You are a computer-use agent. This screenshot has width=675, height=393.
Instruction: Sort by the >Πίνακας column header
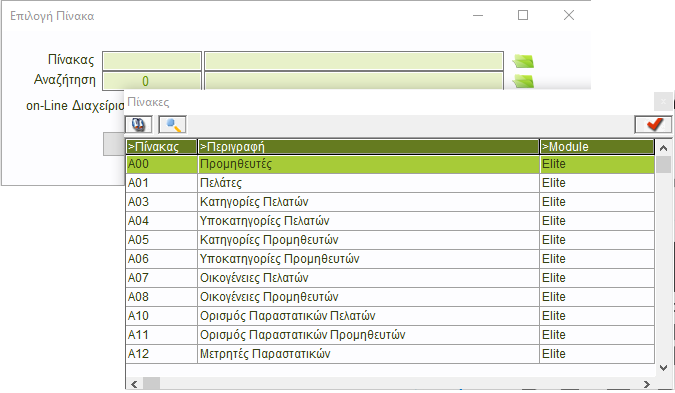[x=161, y=147]
